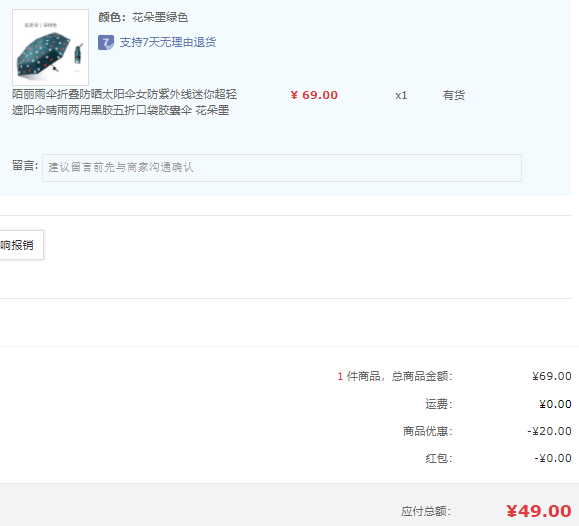Click the 商品优惠 label
The image size is (579, 526).
tap(428, 431)
